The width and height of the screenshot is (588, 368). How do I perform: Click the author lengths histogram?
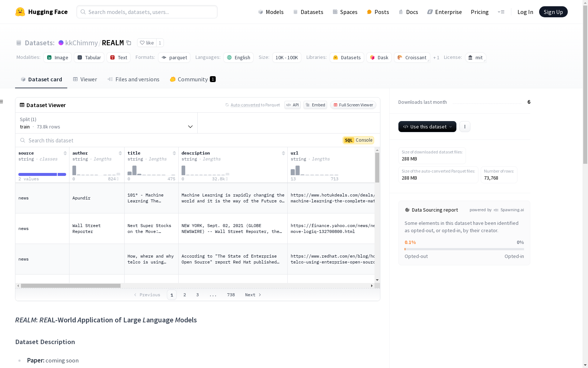[96, 170]
